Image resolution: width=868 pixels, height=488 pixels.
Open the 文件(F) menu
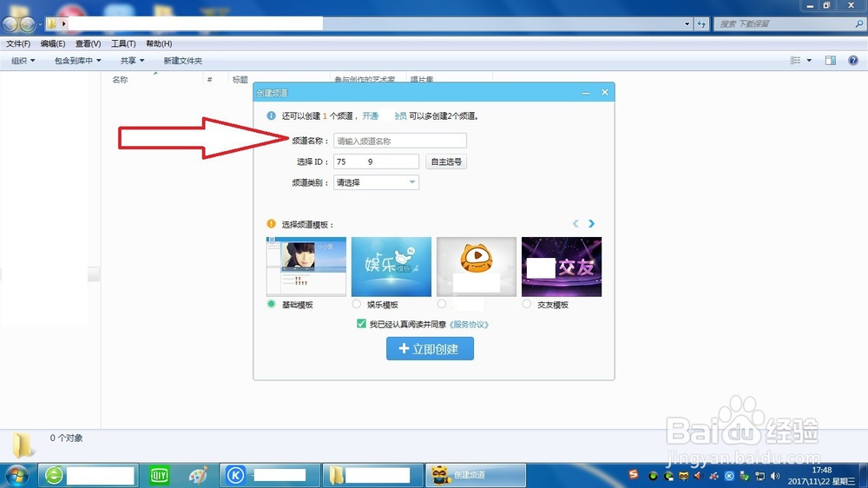pos(18,43)
